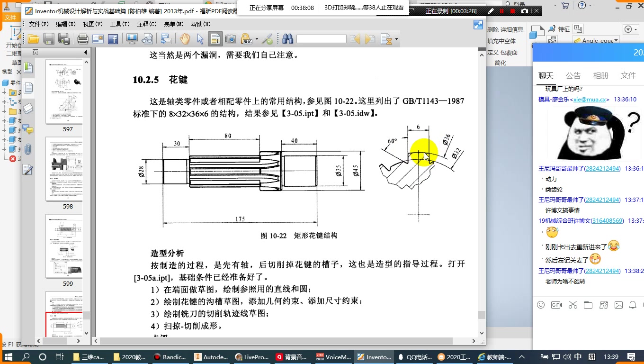Click the emoji smiley in chat input bar
The image size is (644, 364).
(x=540, y=305)
